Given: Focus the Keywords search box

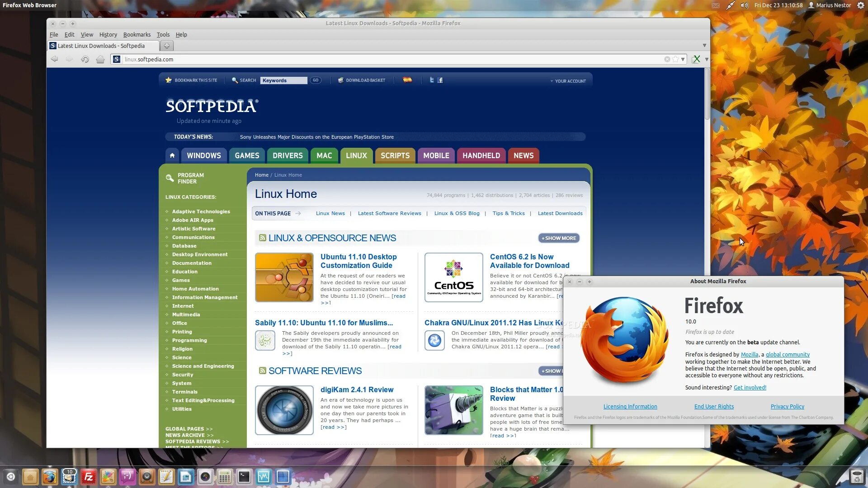Looking at the screenshot, I should click(x=283, y=80).
